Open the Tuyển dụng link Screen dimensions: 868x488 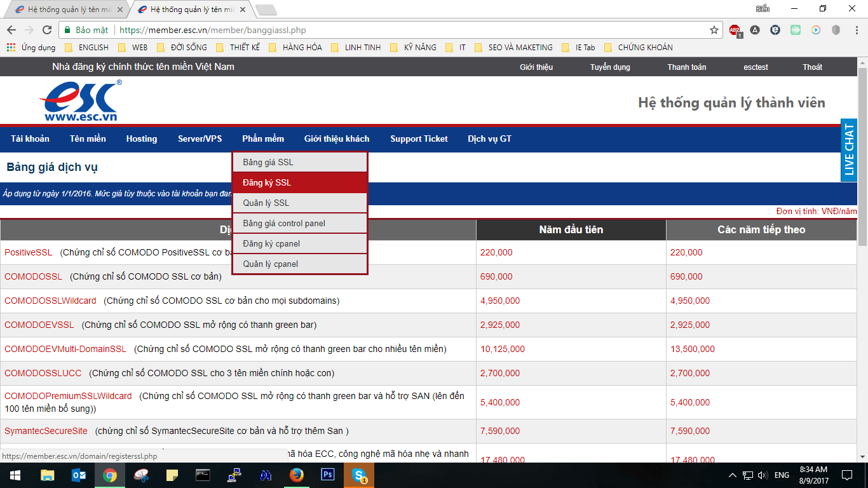pyautogui.click(x=610, y=67)
